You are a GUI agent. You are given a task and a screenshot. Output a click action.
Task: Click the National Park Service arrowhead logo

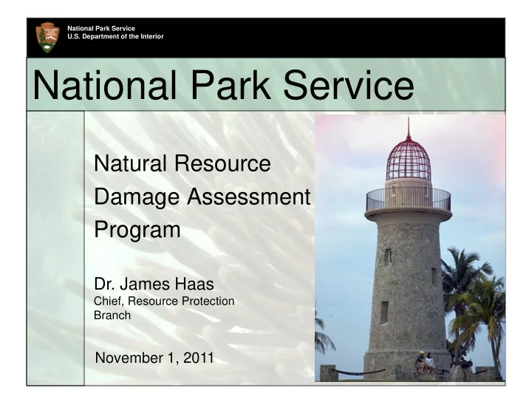click(47, 38)
